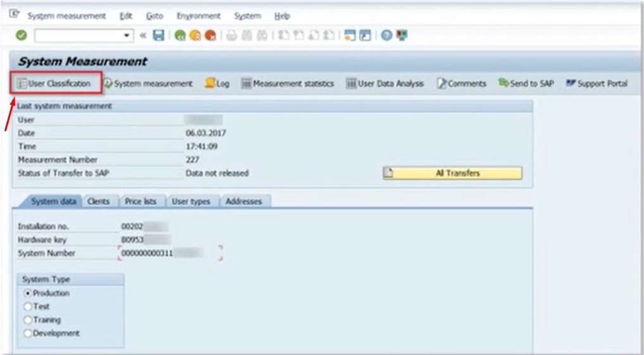Click the Comments button
The image size is (644, 355).
coord(462,84)
